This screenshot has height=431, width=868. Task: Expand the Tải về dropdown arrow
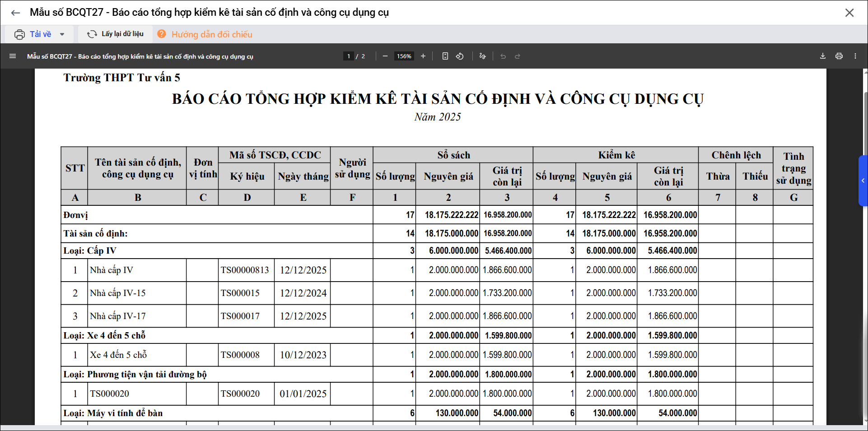62,34
